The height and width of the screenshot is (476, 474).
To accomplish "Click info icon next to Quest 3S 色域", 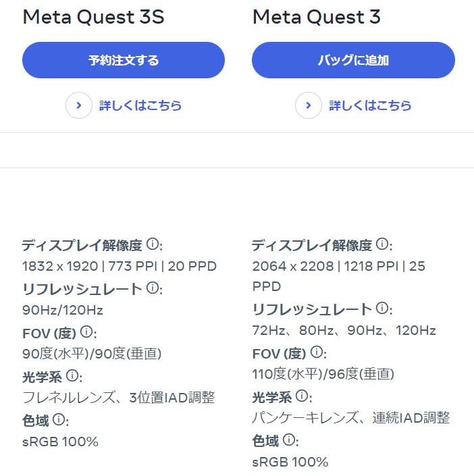I will pos(58,420).
